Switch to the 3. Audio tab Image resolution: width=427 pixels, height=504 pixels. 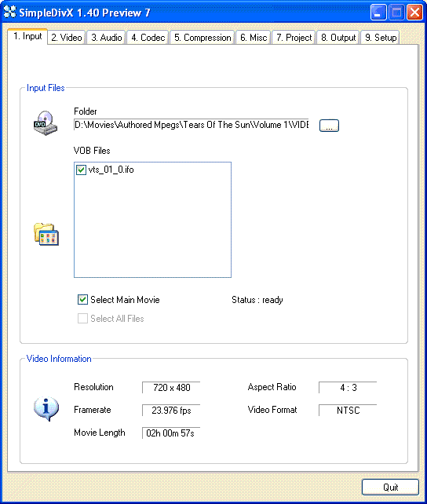click(106, 38)
